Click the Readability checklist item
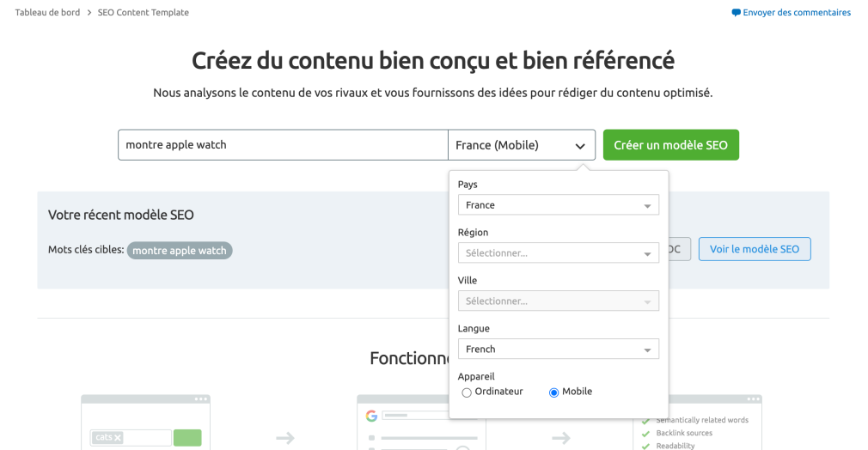Image resolution: width=868 pixels, height=450 pixels. [x=675, y=446]
